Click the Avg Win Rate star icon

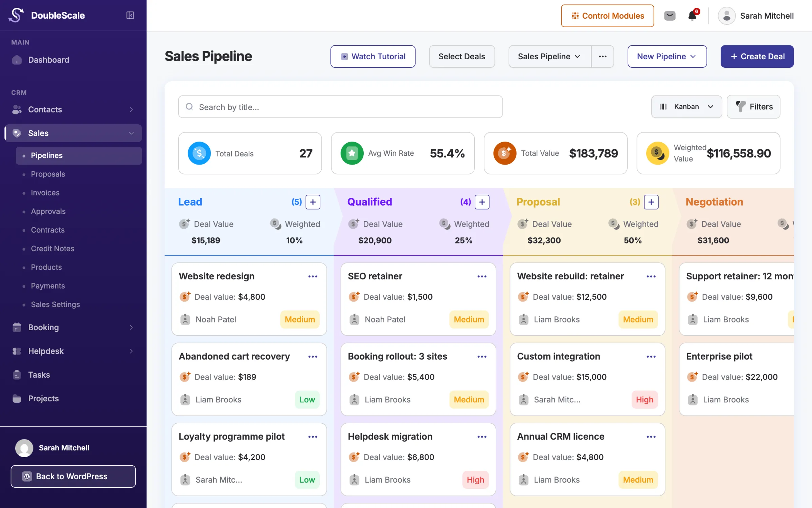(352, 153)
